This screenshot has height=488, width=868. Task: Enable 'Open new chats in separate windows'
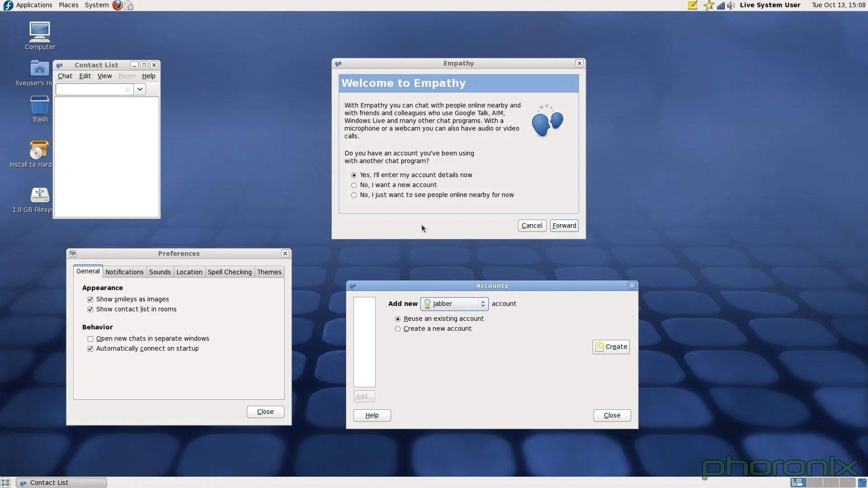coord(148,339)
